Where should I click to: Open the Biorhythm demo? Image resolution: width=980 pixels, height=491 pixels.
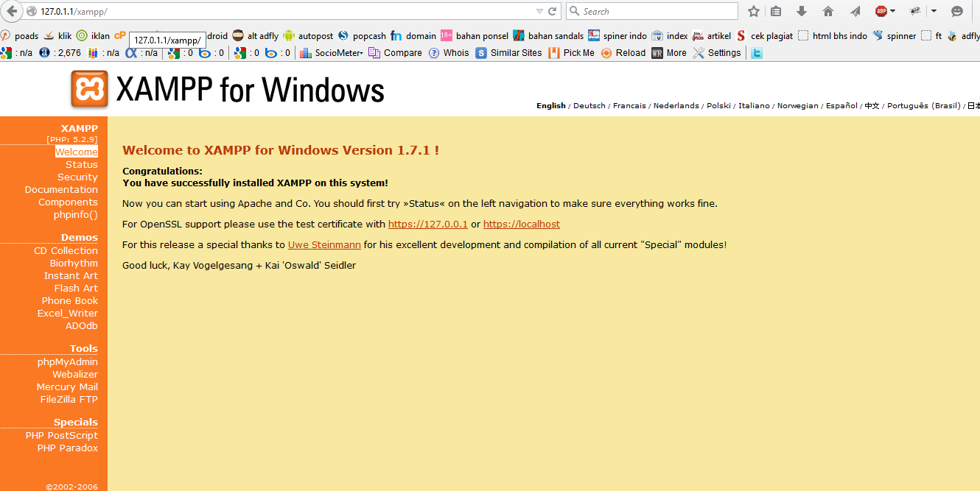pos(74,264)
